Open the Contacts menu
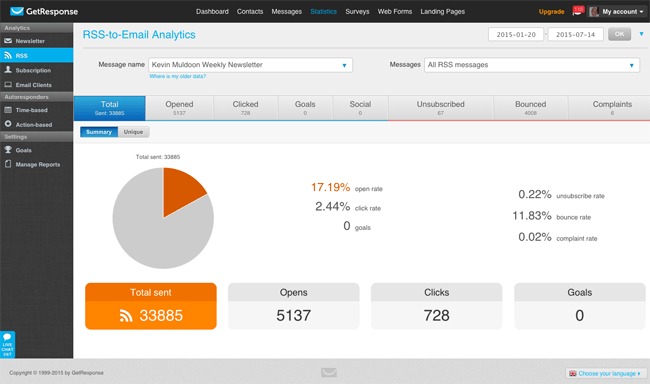Screen dimensions: 650x384 250,12
